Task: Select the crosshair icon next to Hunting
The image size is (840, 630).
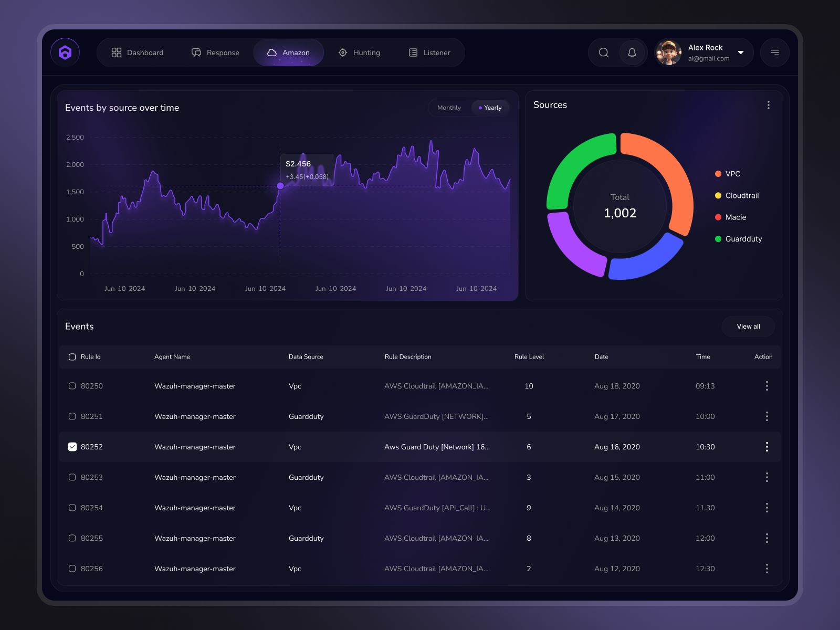Action: click(343, 52)
